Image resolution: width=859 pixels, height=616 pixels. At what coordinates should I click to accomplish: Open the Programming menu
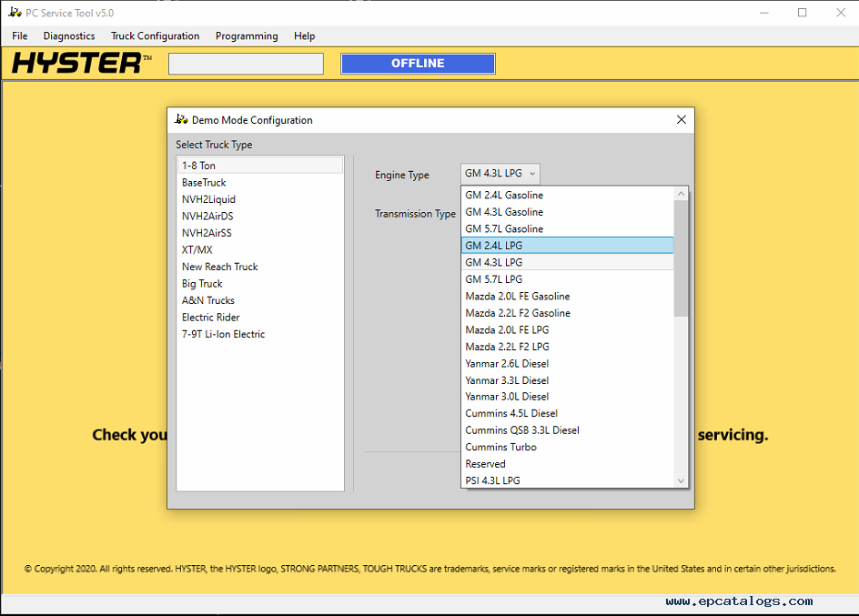click(x=247, y=36)
